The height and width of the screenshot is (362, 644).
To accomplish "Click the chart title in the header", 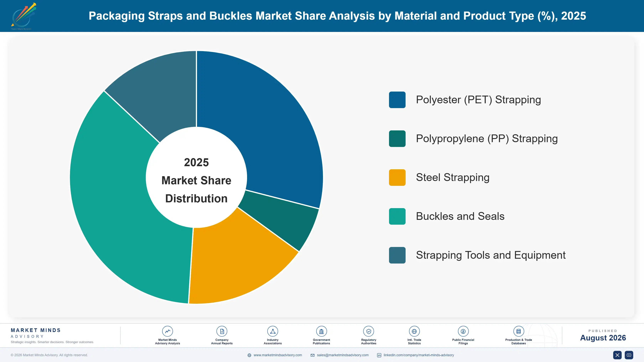I will pyautogui.click(x=337, y=16).
